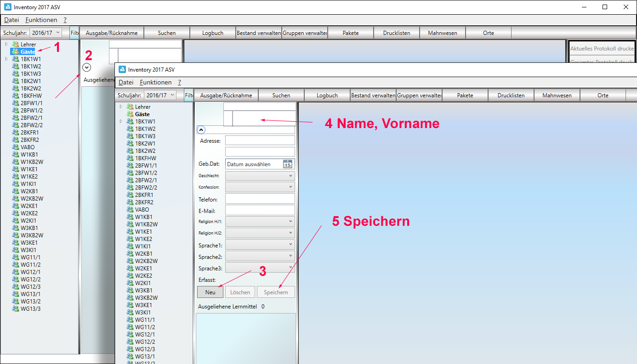Select the Lehrer group in the left tree
The width and height of the screenshot is (637, 364).
[x=28, y=45]
